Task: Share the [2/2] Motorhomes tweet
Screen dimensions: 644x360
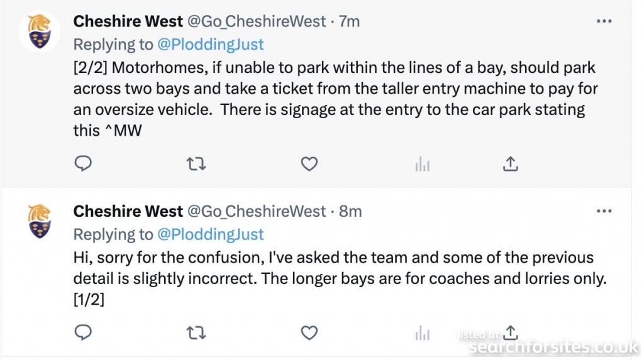Action: click(x=510, y=163)
